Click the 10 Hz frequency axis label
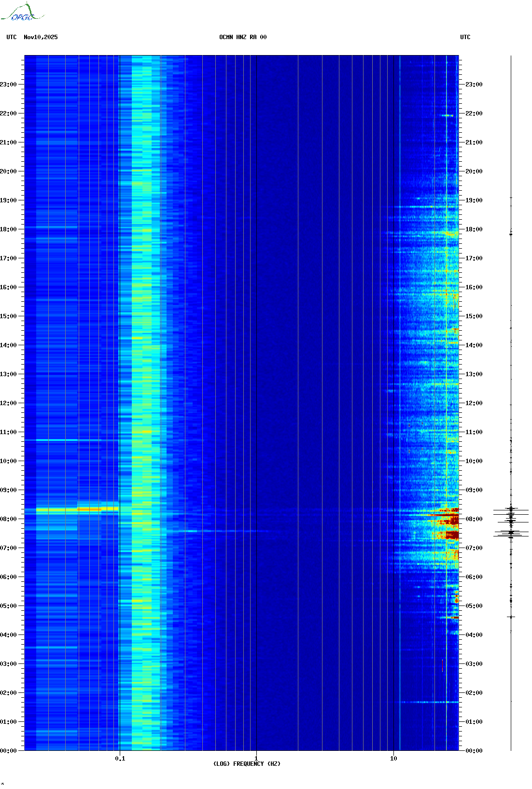This screenshot has width=532, height=789. [393, 759]
